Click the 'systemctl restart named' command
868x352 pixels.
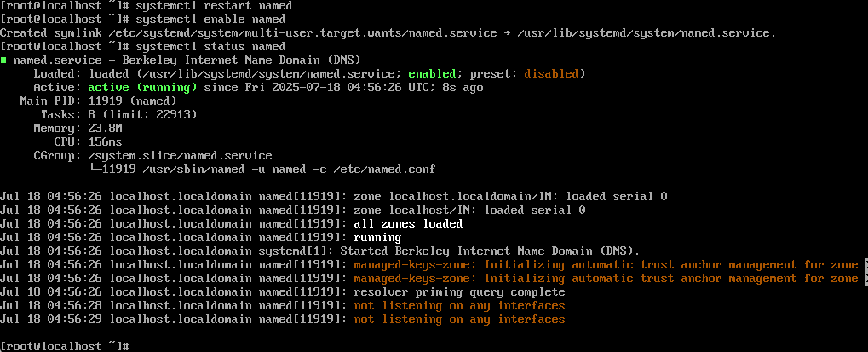(214, 6)
